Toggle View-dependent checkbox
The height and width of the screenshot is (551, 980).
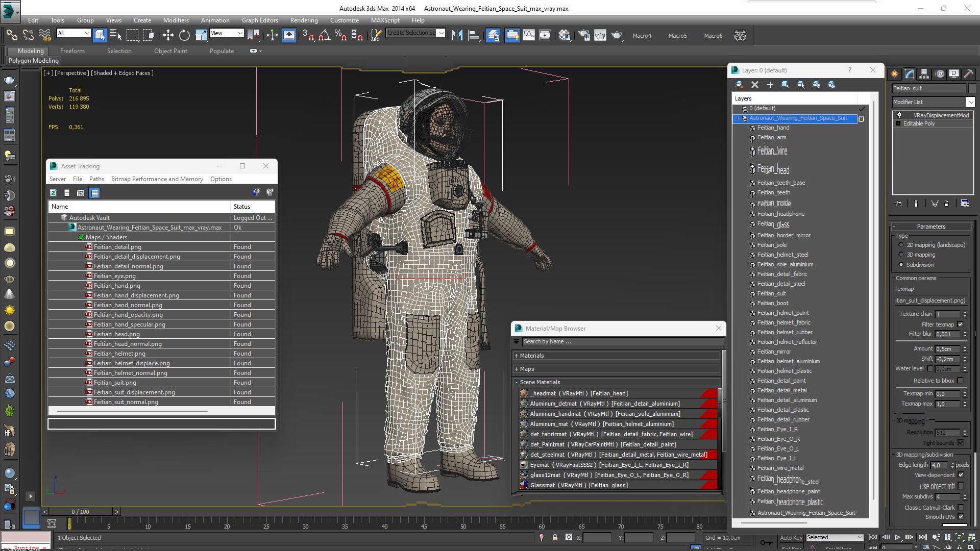coord(961,475)
